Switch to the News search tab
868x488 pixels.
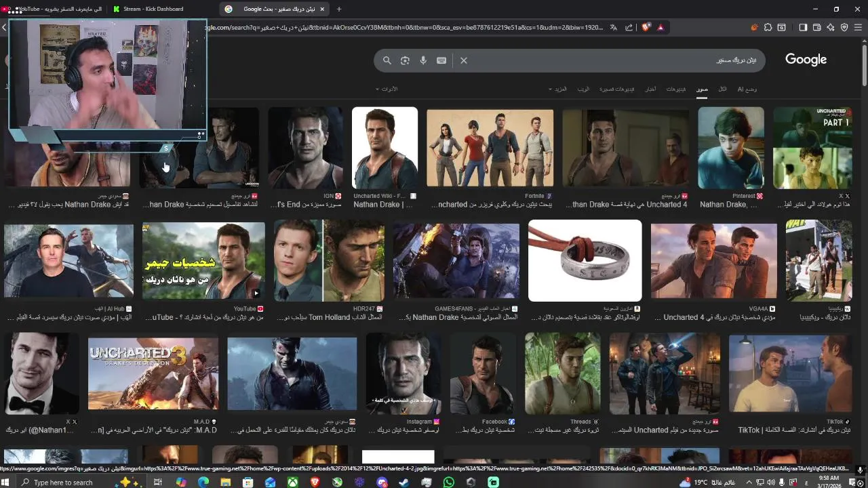pos(650,89)
